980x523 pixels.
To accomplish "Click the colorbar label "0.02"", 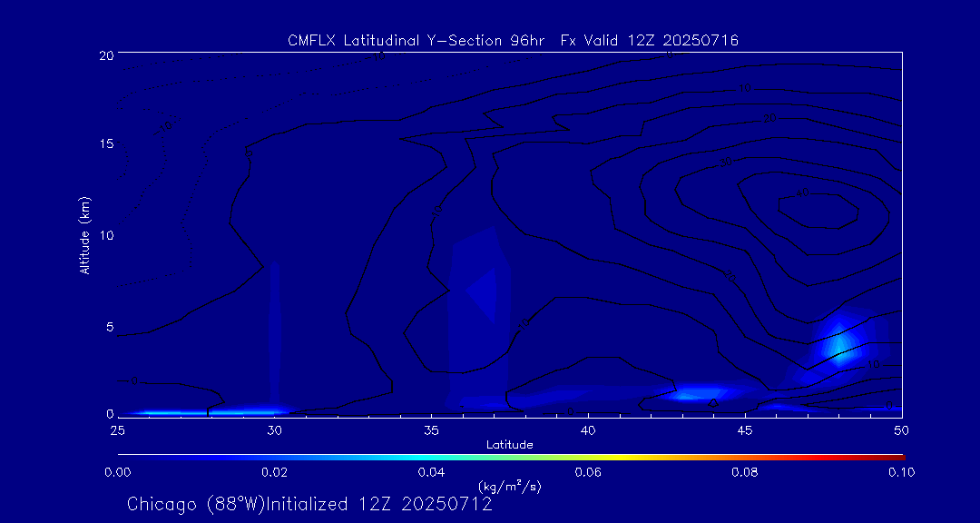I will 274,472.
